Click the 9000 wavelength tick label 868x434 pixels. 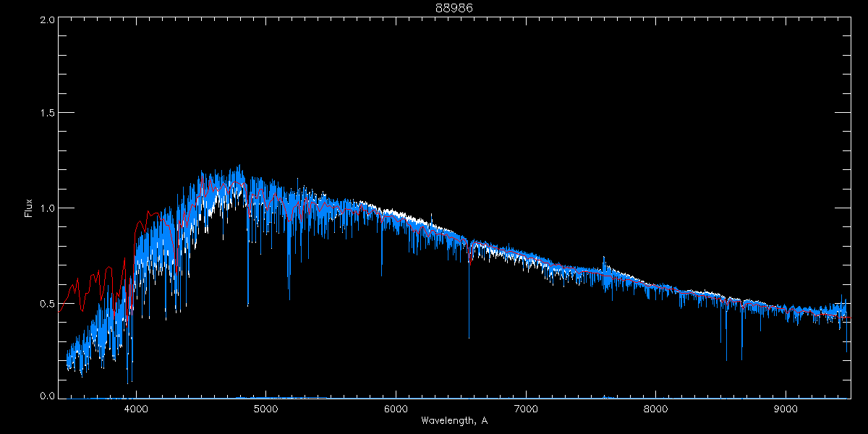pyautogui.click(x=786, y=409)
